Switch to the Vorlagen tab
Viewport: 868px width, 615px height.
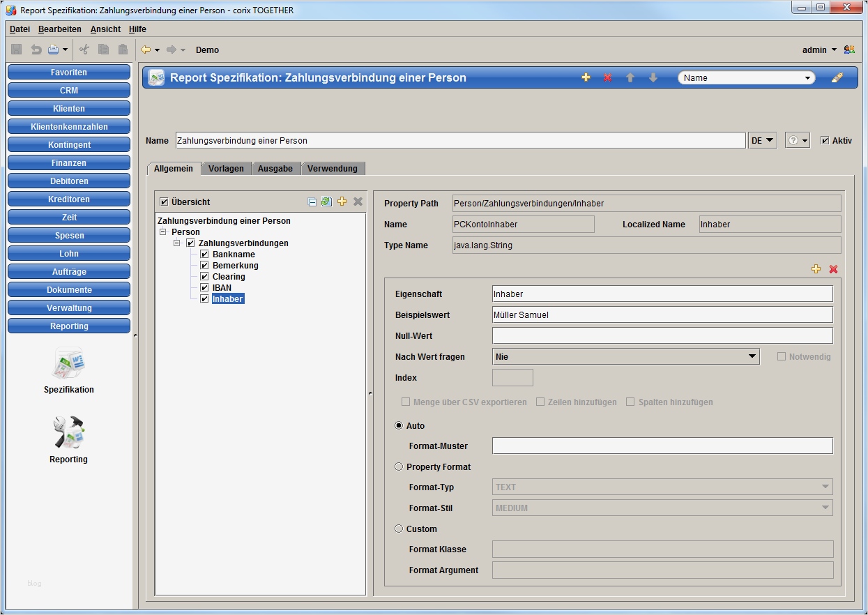pyautogui.click(x=226, y=169)
